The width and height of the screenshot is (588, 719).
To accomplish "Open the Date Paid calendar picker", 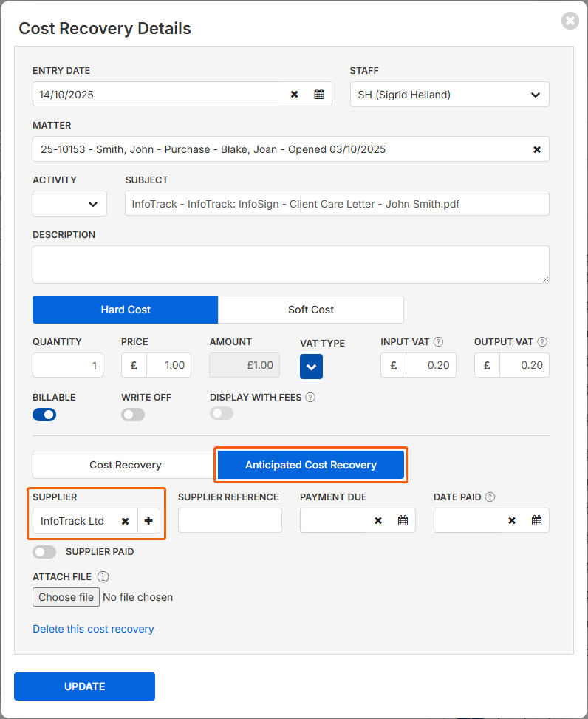I will (536, 521).
